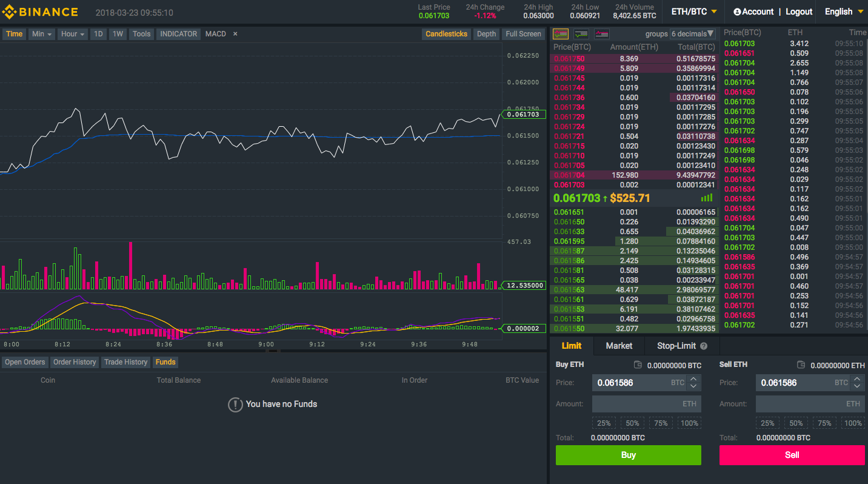Switch to the Market order tab

(x=619, y=346)
